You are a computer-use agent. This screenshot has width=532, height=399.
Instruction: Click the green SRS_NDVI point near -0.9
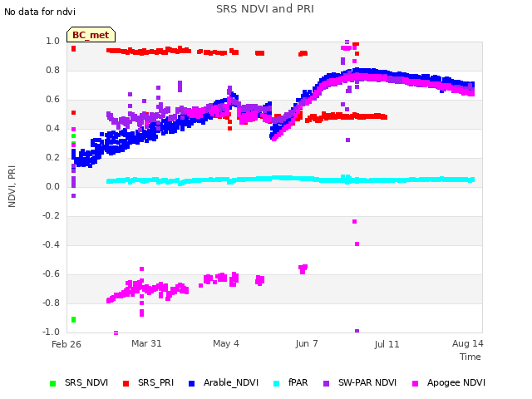(74, 319)
